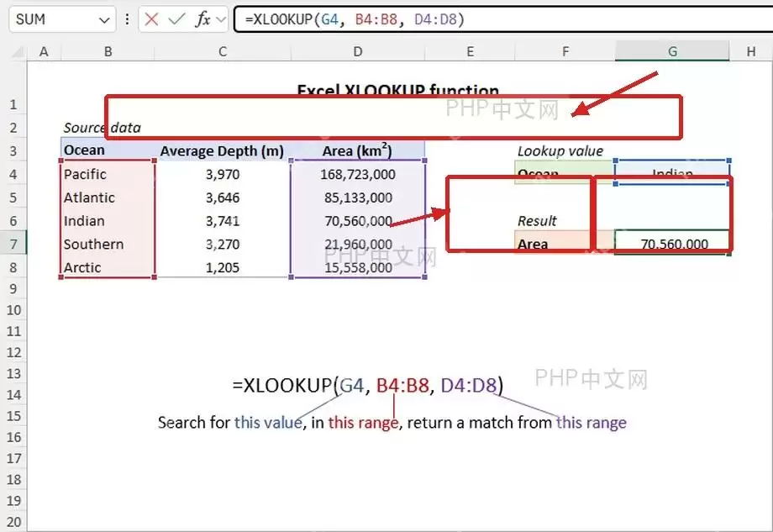This screenshot has width=773, height=532.
Task: Expand the dropdown arrow beside the fx button
Action: click(221, 20)
